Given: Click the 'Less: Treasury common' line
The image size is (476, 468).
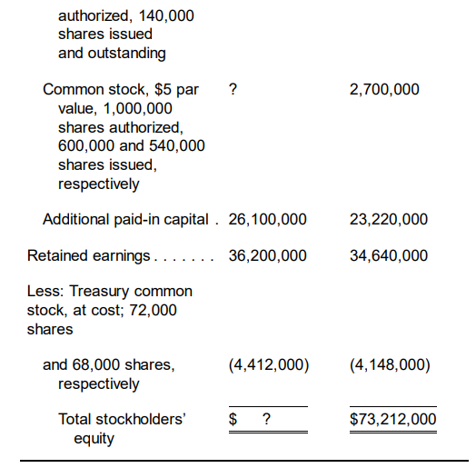Looking at the screenshot, I should coord(110,291).
